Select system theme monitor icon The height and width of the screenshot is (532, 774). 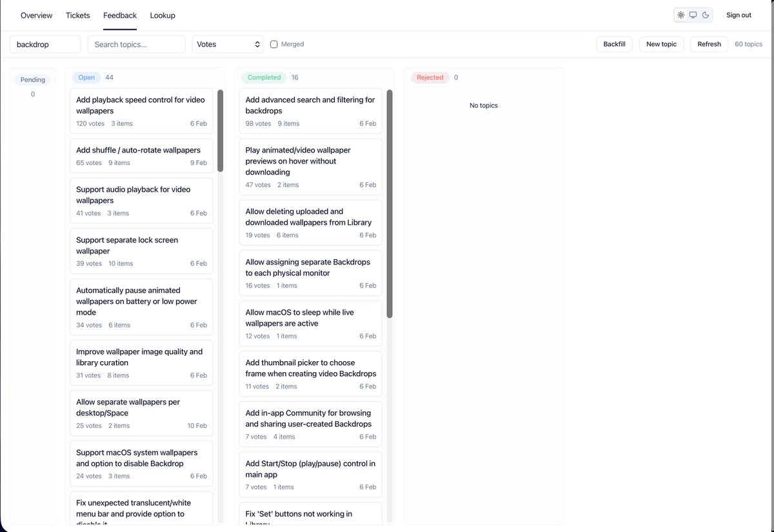pos(693,15)
